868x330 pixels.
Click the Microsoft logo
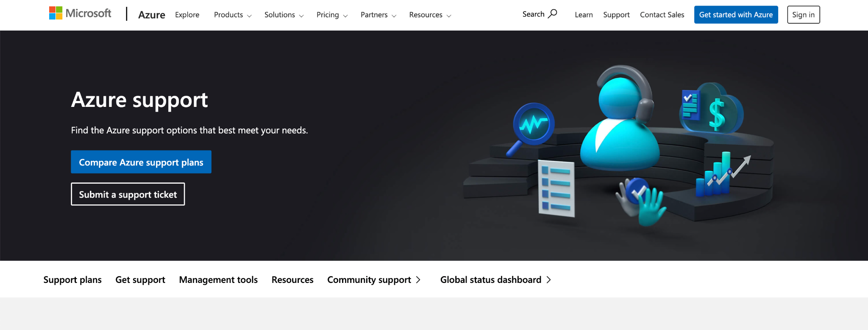80,14
